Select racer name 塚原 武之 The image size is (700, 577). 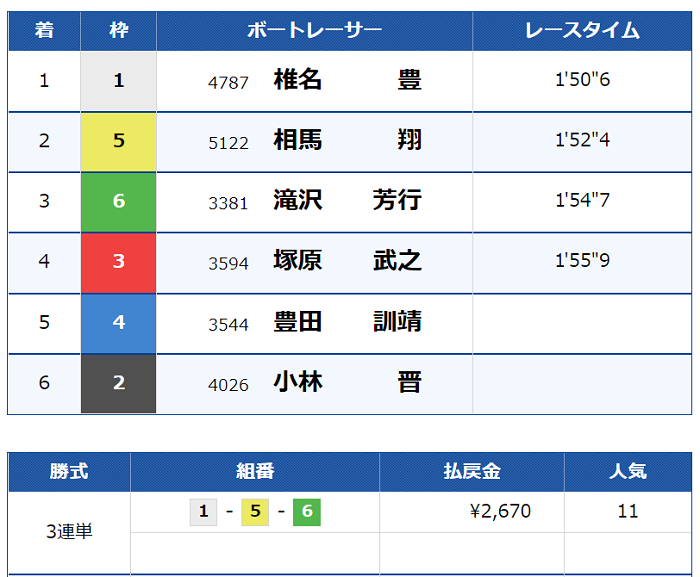point(347,262)
